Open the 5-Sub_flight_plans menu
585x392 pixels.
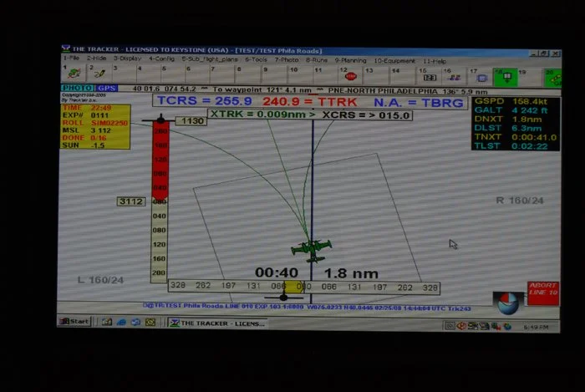coord(210,59)
